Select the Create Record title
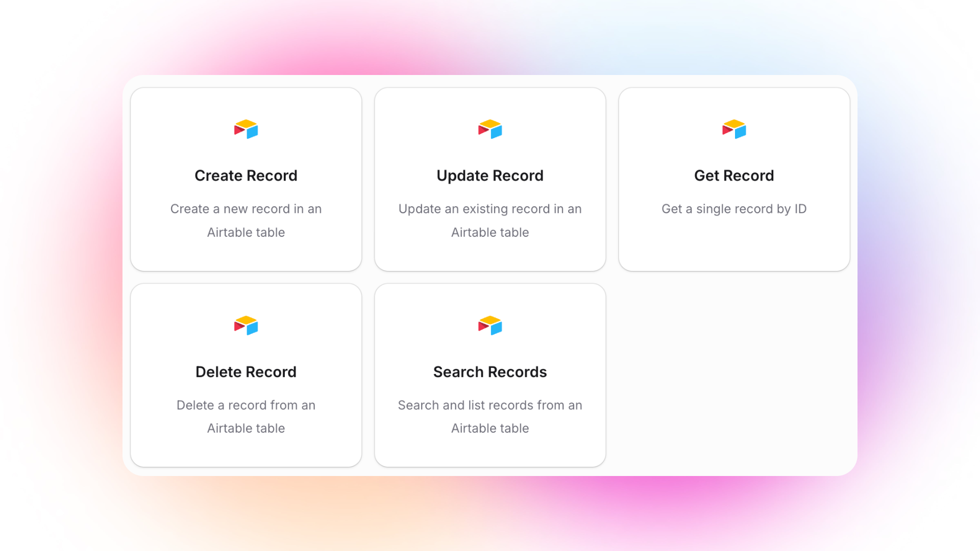980x551 pixels. point(246,176)
